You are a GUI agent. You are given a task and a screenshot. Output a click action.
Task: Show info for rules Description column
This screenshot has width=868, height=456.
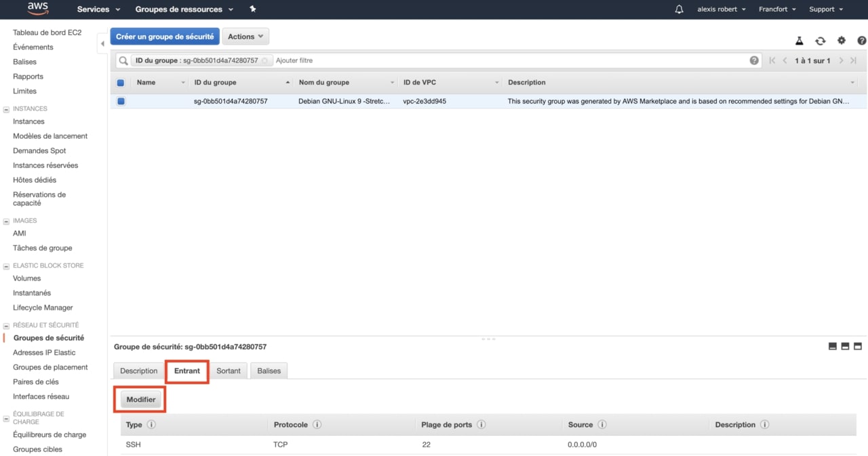coord(764,425)
